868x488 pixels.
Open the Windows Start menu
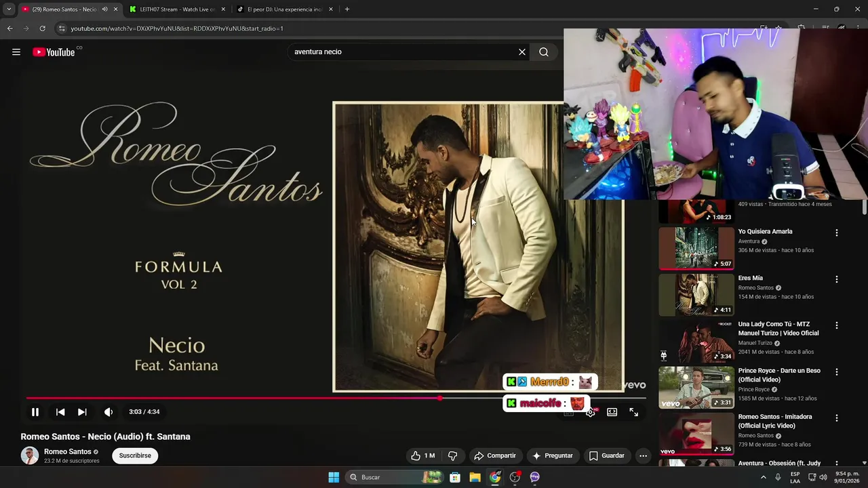(x=334, y=477)
